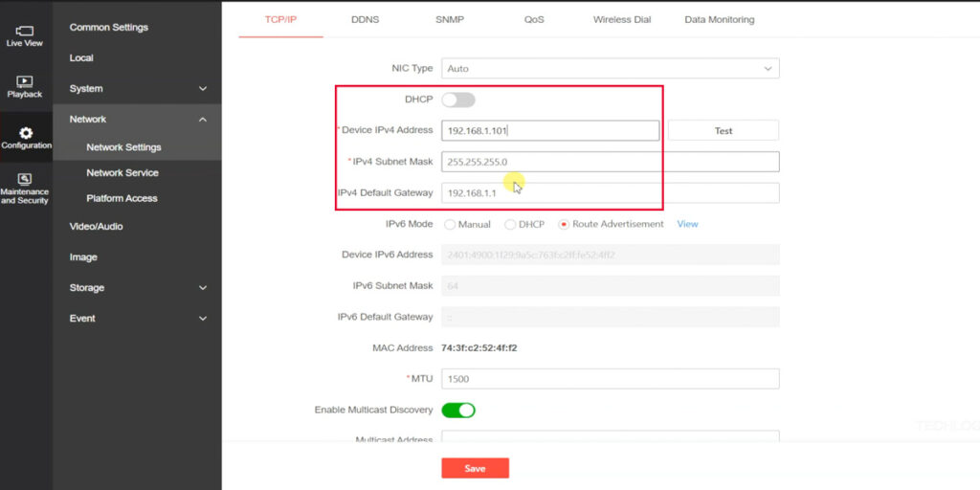Switch to the Data Monitoring tab
Image resolution: width=980 pixels, height=490 pixels.
(719, 19)
